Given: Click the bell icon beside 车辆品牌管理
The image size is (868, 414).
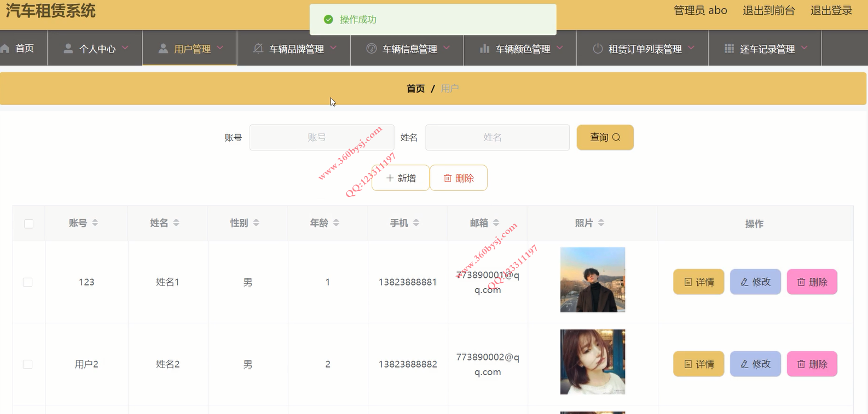Looking at the screenshot, I should point(258,49).
